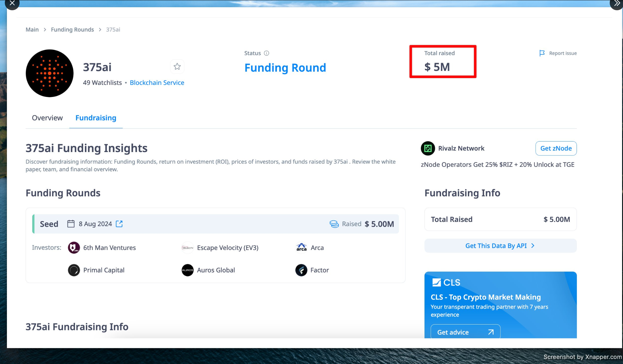Click the double-chevron next arrow in top corner
Viewport: 623px width, 364px height.
click(x=616, y=3)
